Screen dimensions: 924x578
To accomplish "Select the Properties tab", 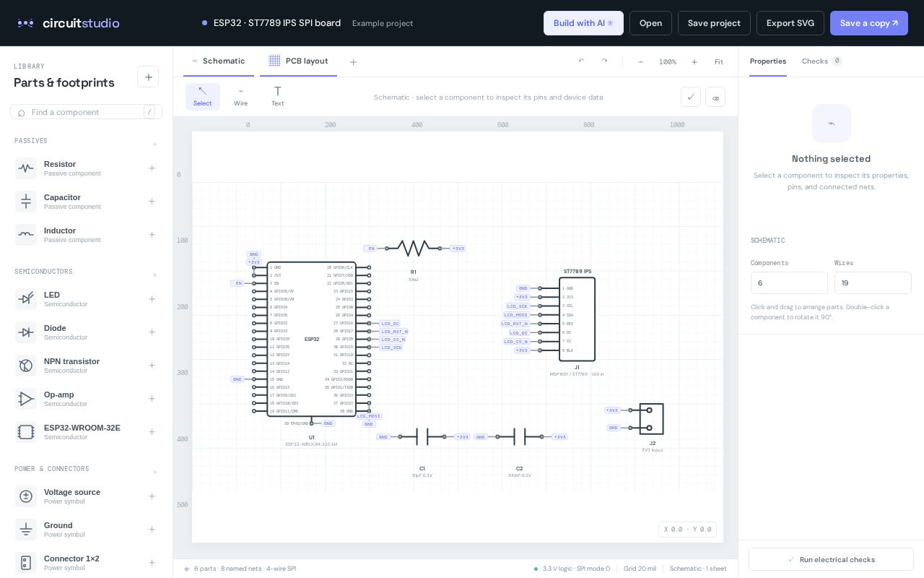I will [768, 61].
